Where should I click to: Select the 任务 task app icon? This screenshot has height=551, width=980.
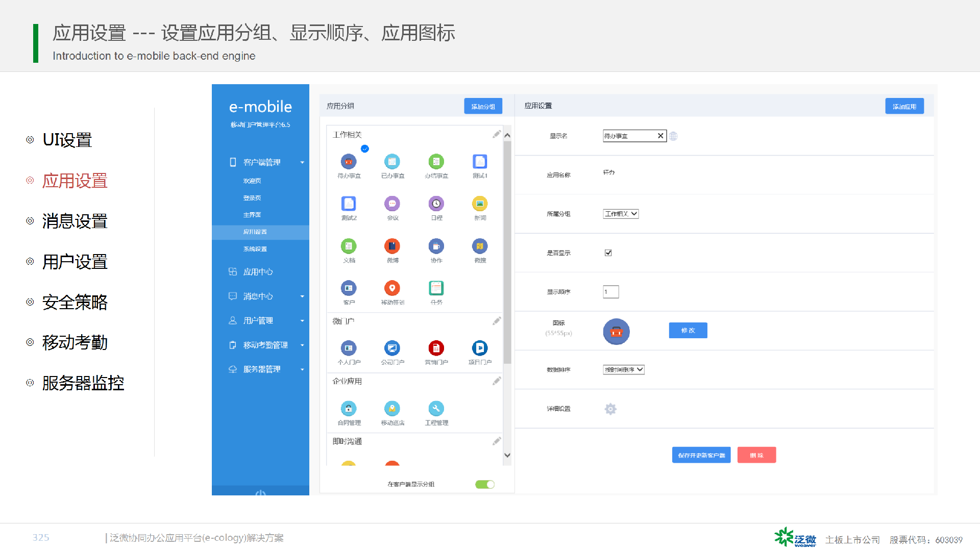coord(436,288)
